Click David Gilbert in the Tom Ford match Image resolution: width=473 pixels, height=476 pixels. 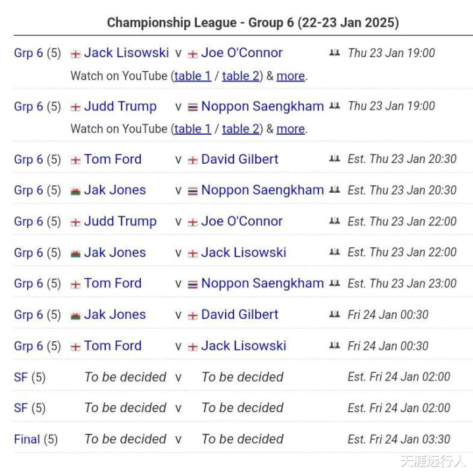pyautogui.click(x=239, y=159)
